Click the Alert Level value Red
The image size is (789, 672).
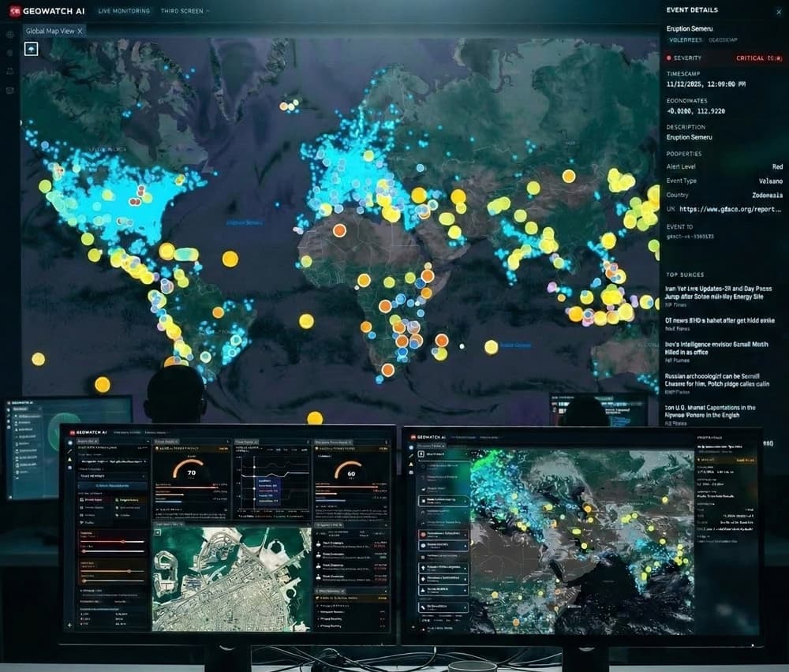click(777, 166)
